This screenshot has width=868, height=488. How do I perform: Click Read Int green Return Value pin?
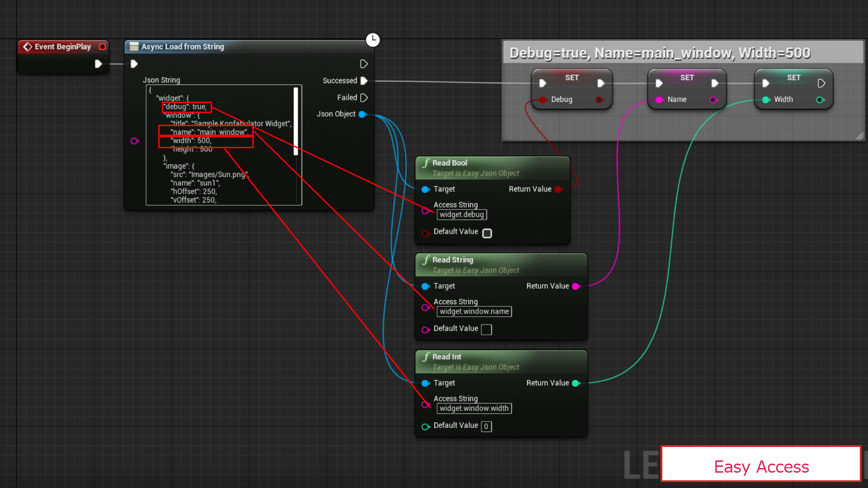(576, 383)
